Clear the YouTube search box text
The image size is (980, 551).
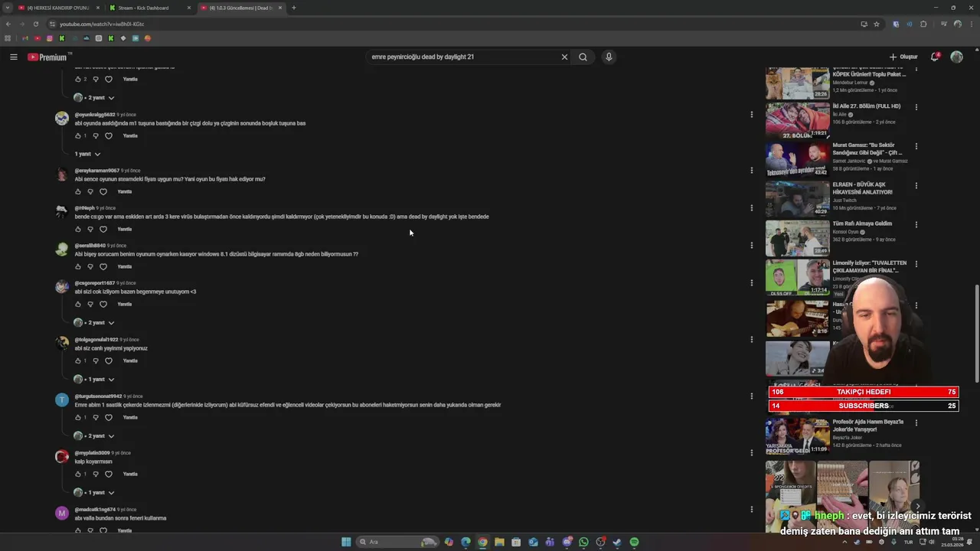[564, 57]
